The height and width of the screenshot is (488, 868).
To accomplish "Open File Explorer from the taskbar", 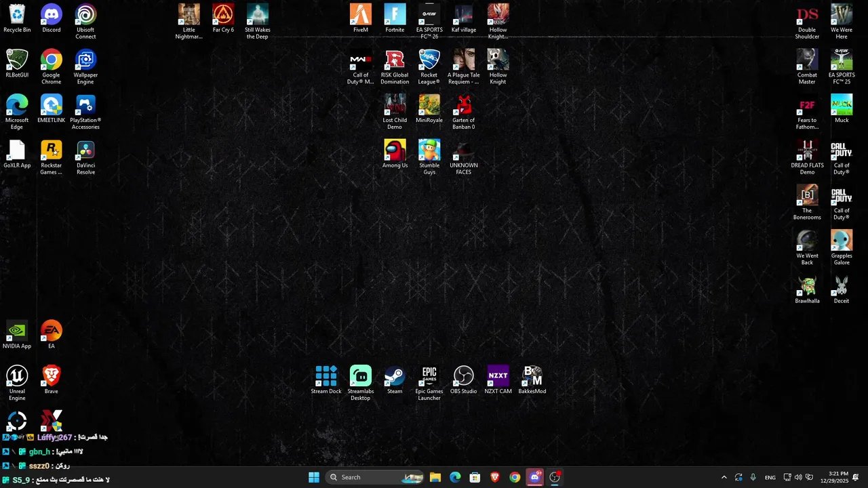I will pos(435,477).
